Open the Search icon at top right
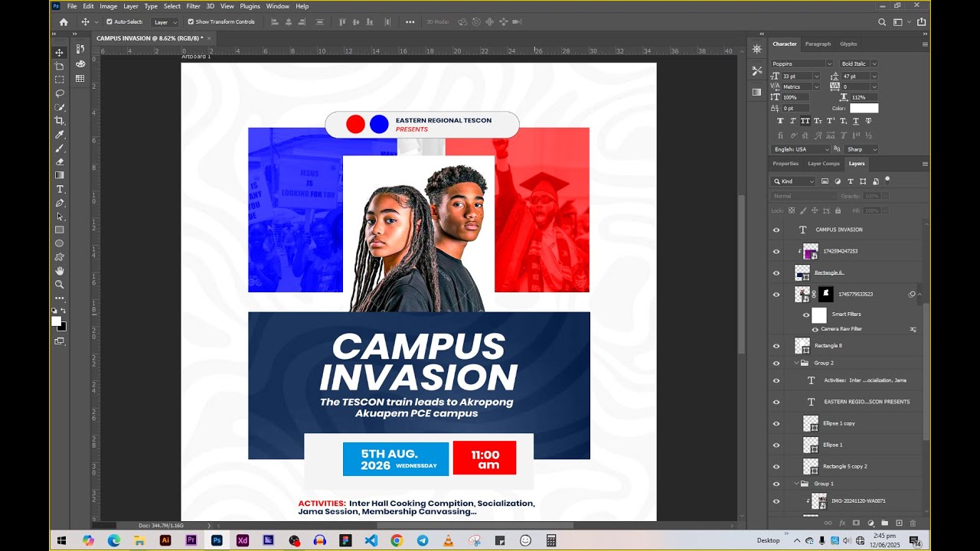Screen dimensions: 980x551 point(882,22)
